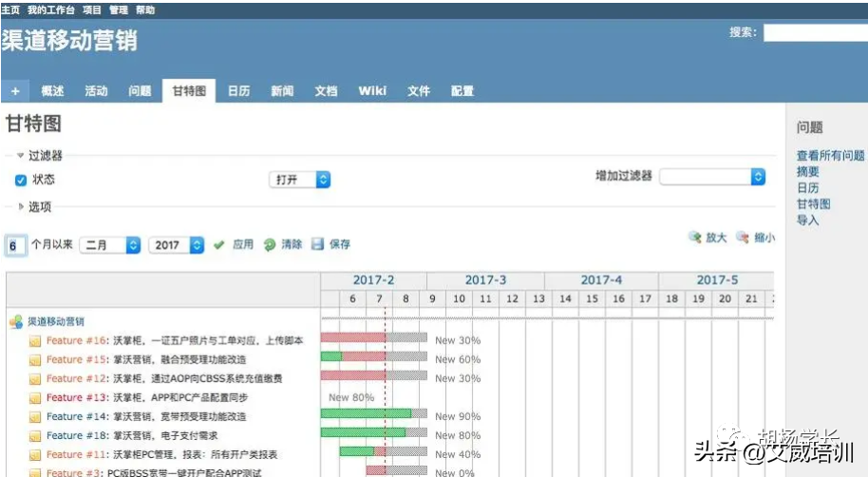
Task: Click the 2017-3 month header
Action: pos(485,280)
